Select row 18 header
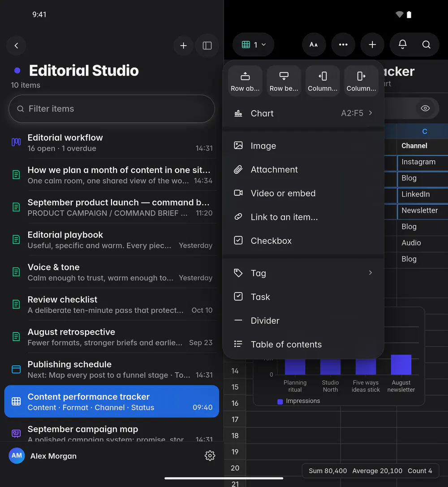This screenshot has height=487, width=448. tap(235, 436)
